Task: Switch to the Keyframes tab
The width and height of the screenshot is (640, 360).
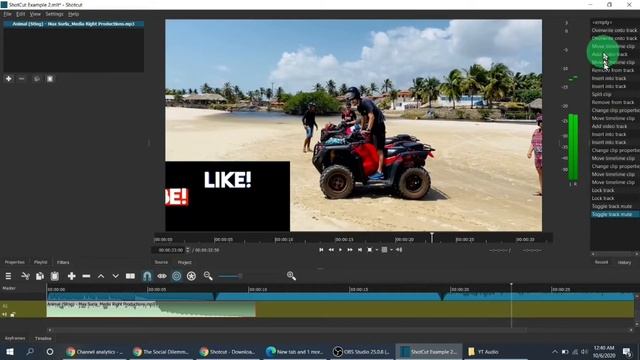Action: click(x=15, y=338)
